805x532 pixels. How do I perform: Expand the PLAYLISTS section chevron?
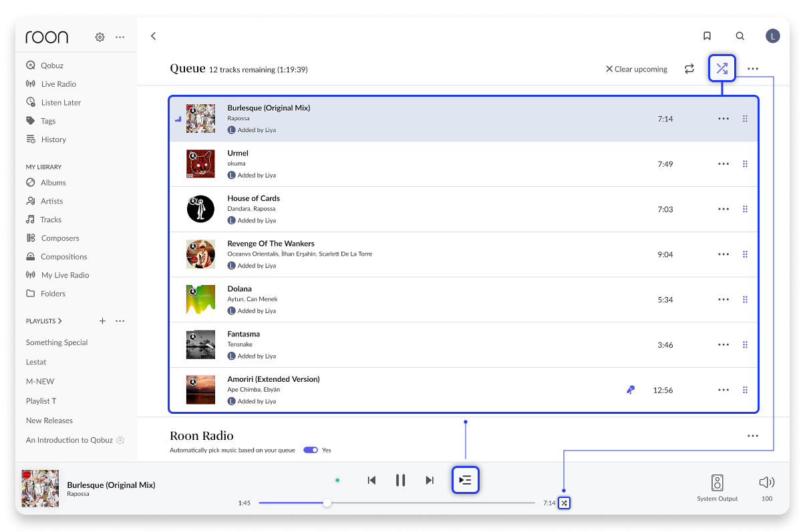coord(59,321)
